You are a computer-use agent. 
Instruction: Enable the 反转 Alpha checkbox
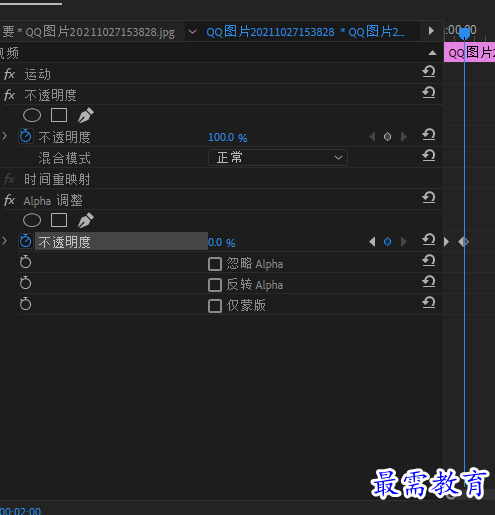pos(215,285)
